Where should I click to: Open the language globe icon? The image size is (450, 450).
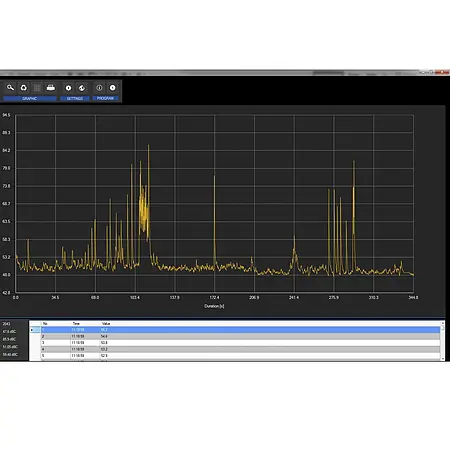click(x=82, y=88)
